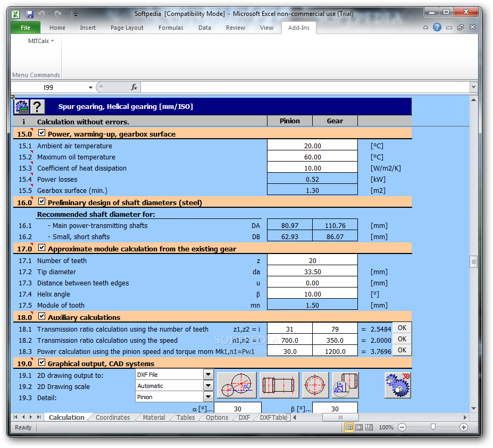Switch to Normal view in status bar
This screenshot has width=493, height=448.
click(349, 427)
